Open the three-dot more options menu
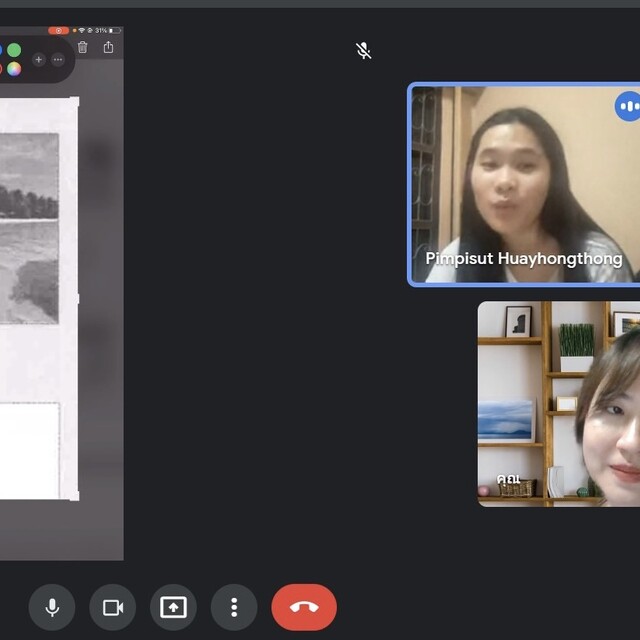This screenshot has width=640, height=640. tap(234, 607)
